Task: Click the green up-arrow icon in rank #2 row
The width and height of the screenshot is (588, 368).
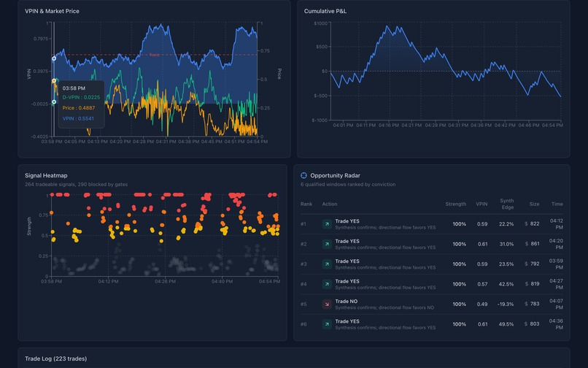Action: point(327,244)
